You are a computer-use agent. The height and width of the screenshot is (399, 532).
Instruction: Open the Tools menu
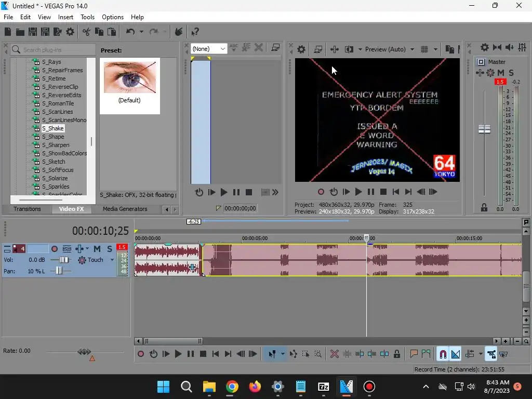[87, 17]
